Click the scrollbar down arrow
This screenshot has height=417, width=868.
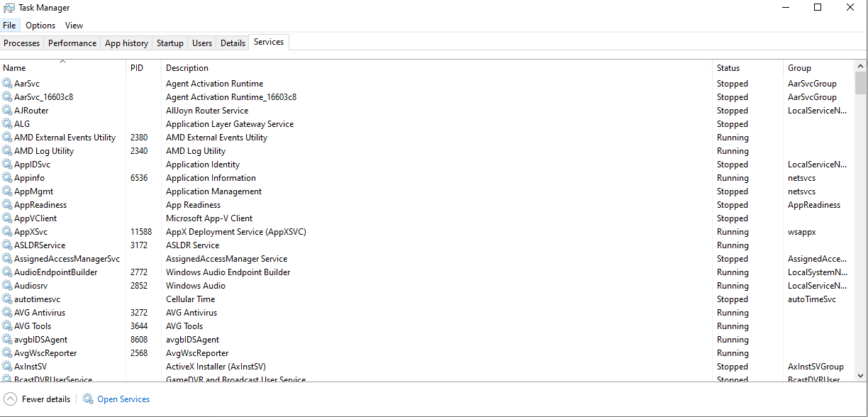tap(861, 376)
